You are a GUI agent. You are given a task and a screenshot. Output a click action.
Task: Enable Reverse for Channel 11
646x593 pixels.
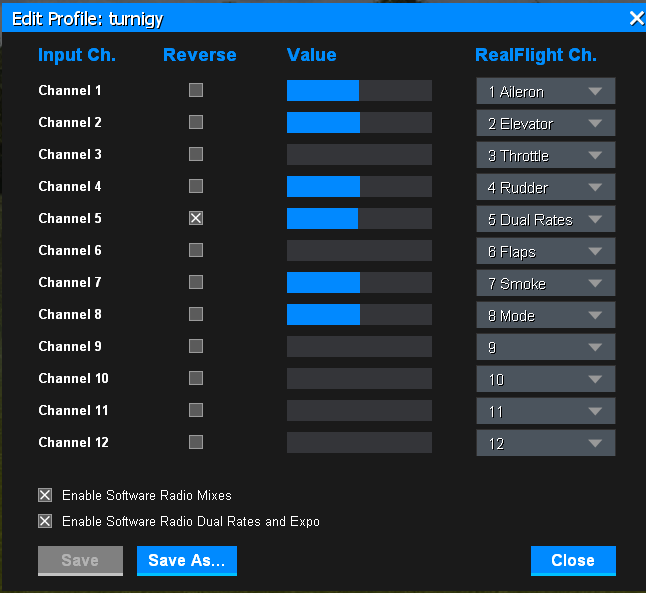(x=196, y=410)
